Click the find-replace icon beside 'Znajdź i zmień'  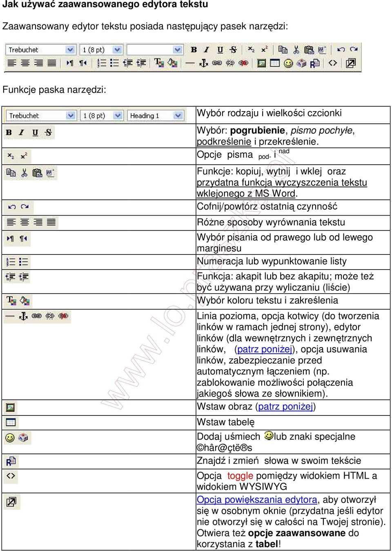tap(11, 461)
